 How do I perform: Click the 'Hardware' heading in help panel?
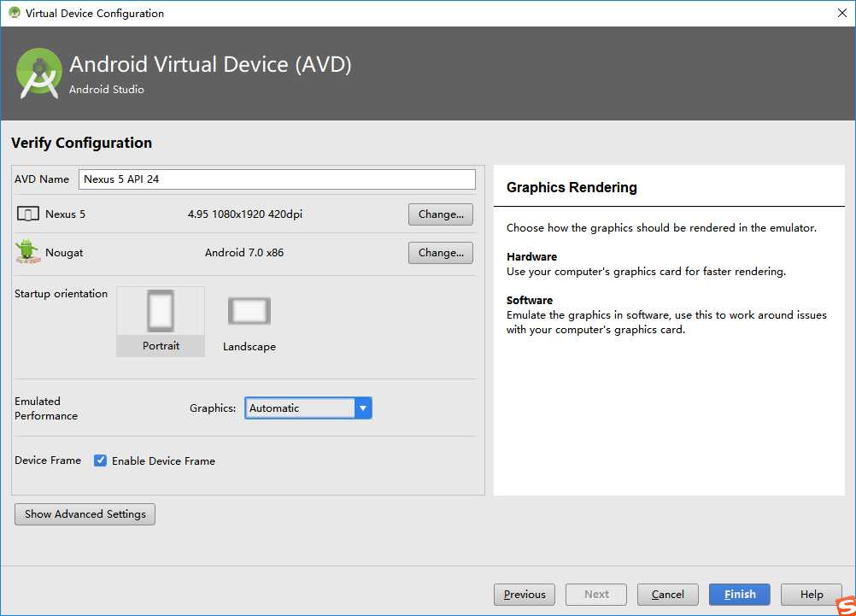[x=531, y=256]
